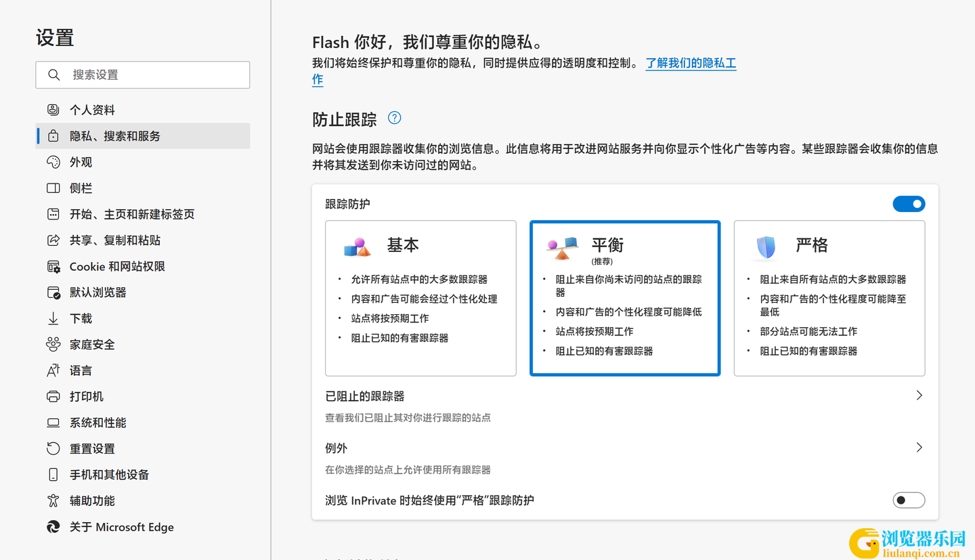Click the 家庭安全 family icon
This screenshot has width=975, height=560.
[x=53, y=345]
